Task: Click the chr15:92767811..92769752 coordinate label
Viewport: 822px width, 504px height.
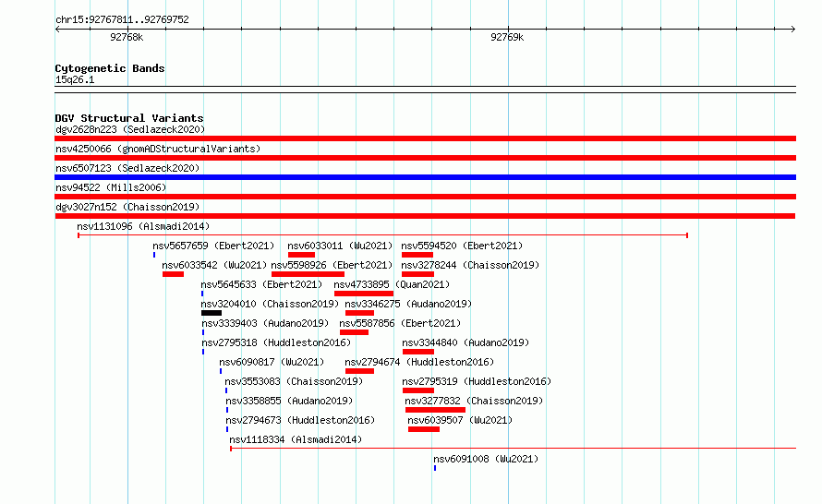Action: 122,20
